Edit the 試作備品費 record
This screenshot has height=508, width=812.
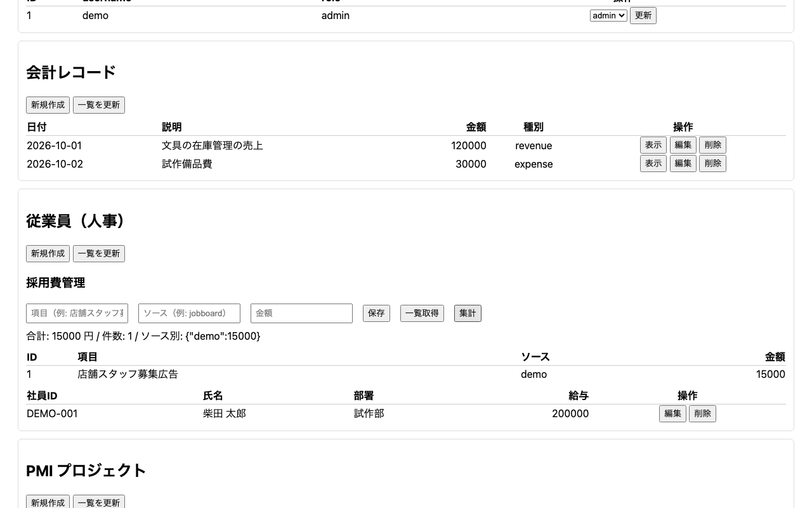pyautogui.click(x=683, y=164)
